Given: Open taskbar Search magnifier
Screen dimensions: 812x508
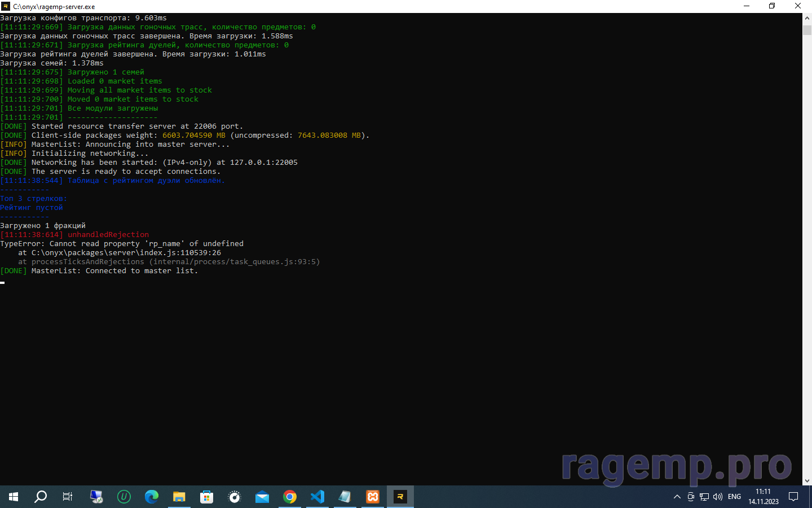Looking at the screenshot, I should click(41, 497).
